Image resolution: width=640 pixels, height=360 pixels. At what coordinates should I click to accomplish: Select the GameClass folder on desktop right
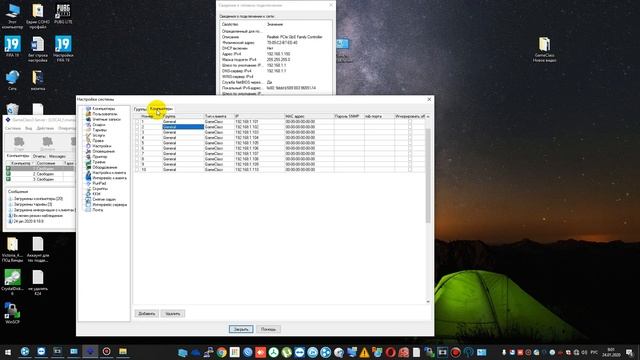tap(544, 49)
